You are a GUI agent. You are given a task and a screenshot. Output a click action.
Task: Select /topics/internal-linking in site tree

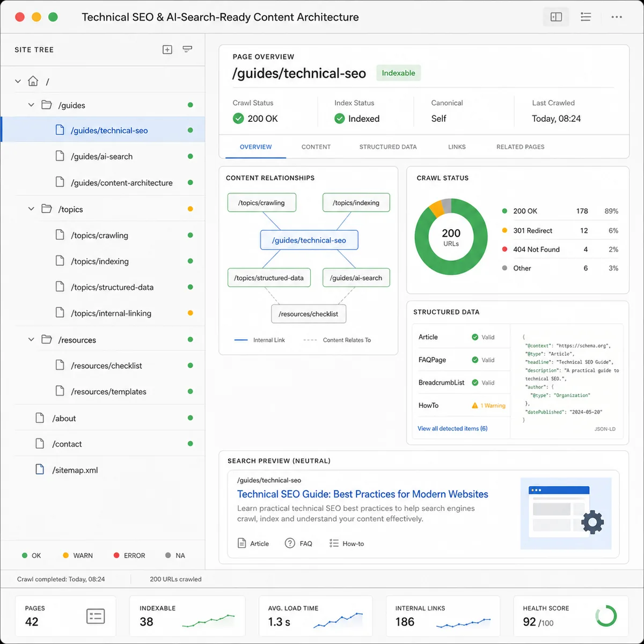[x=103, y=313]
